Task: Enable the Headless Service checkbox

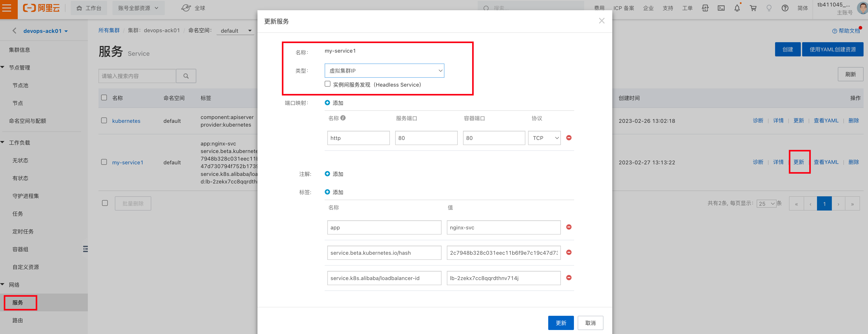Action: [x=328, y=84]
